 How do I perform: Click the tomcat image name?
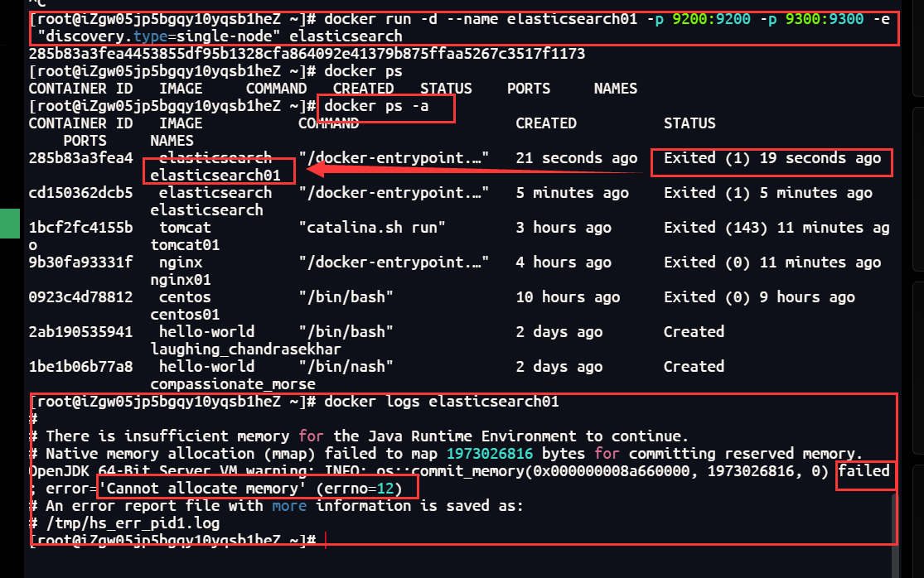(x=185, y=228)
